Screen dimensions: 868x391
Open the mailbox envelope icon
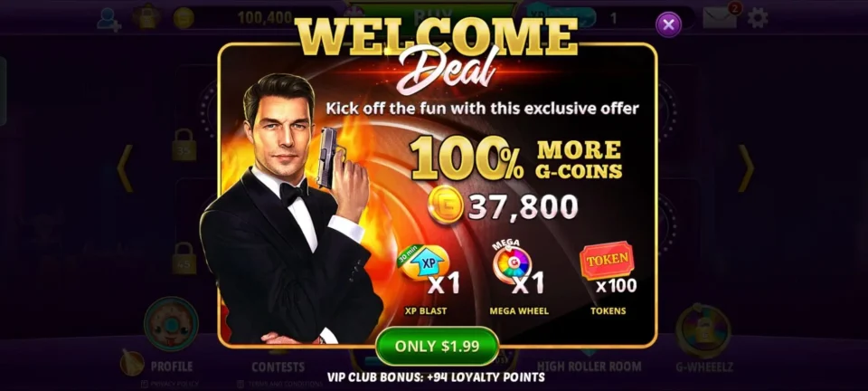tap(720, 18)
